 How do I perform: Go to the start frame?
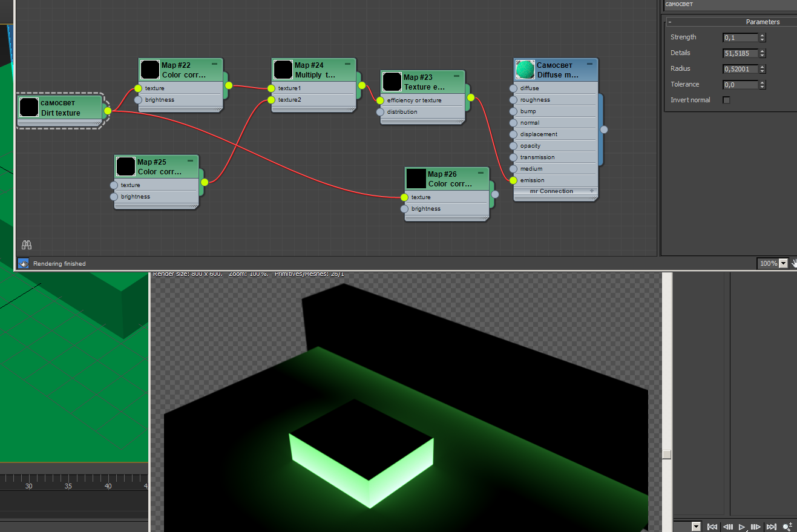pos(712,527)
